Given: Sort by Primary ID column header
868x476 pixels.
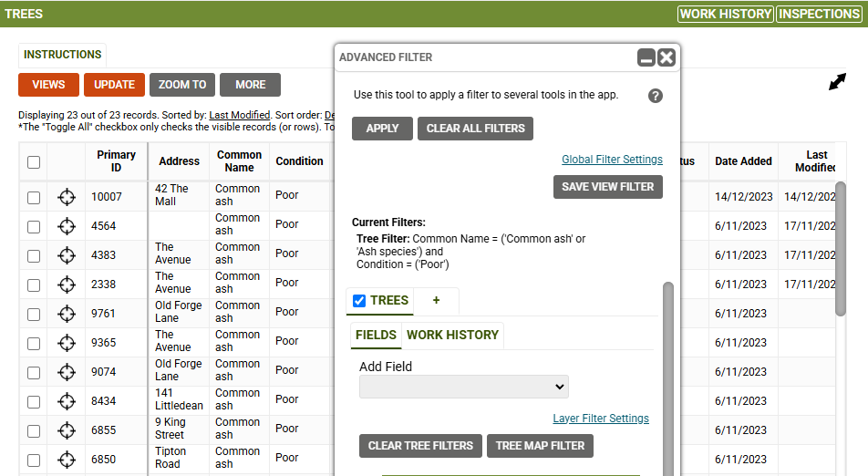Looking at the screenshot, I should tap(117, 161).
